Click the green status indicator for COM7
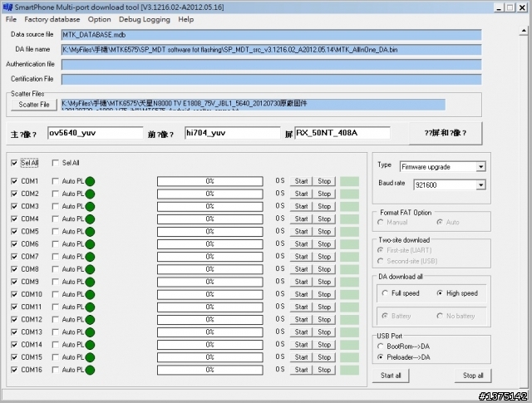Screen dimensions: 532x403 tap(90, 257)
